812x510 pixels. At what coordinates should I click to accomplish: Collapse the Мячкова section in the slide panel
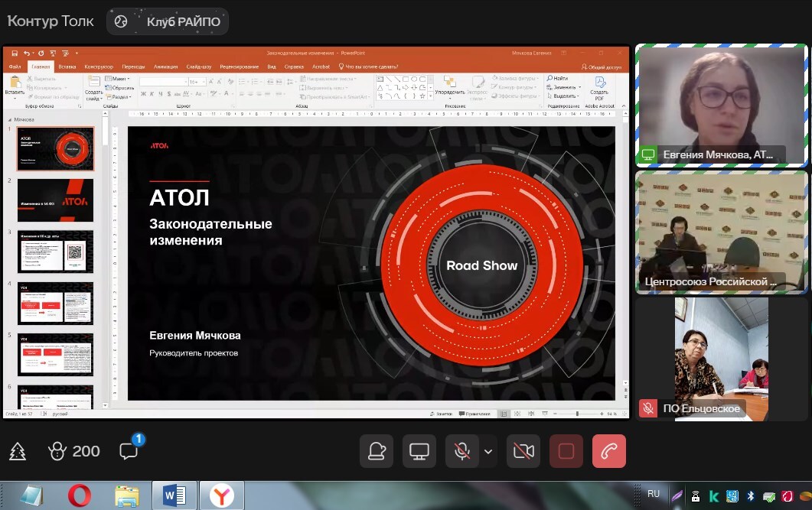coord(9,119)
